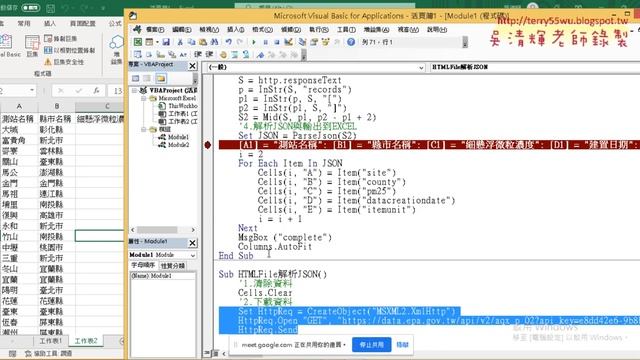Click the Cut scissors icon in VBA toolbar
The height and width of the screenshot is (360, 640).
(180, 42)
